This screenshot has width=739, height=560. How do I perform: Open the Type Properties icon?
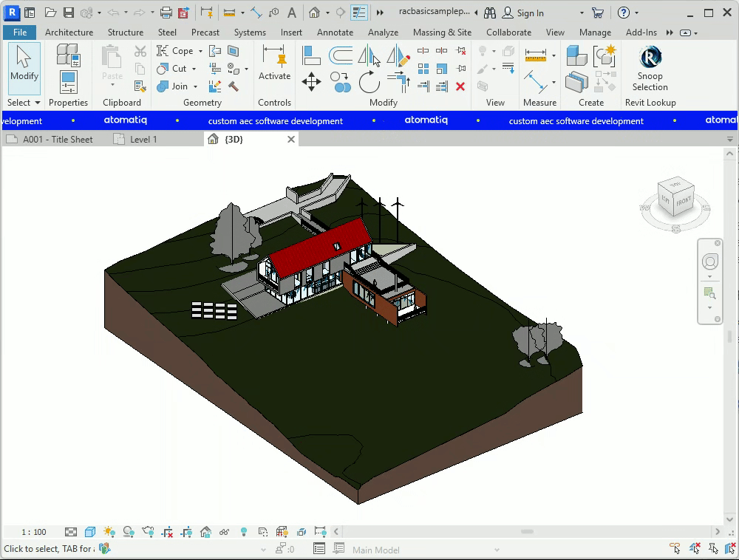click(68, 55)
